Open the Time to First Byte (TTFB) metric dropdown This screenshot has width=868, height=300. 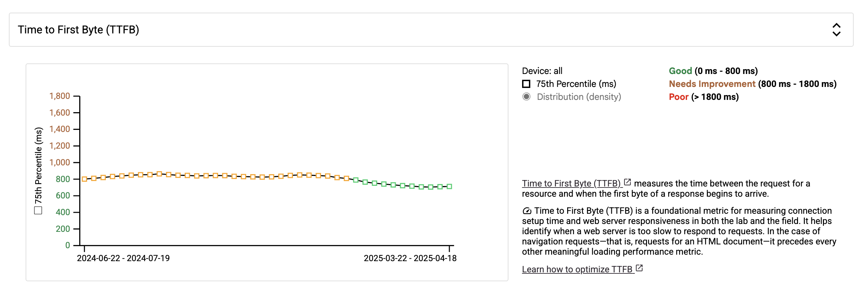(x=430, y=30)
